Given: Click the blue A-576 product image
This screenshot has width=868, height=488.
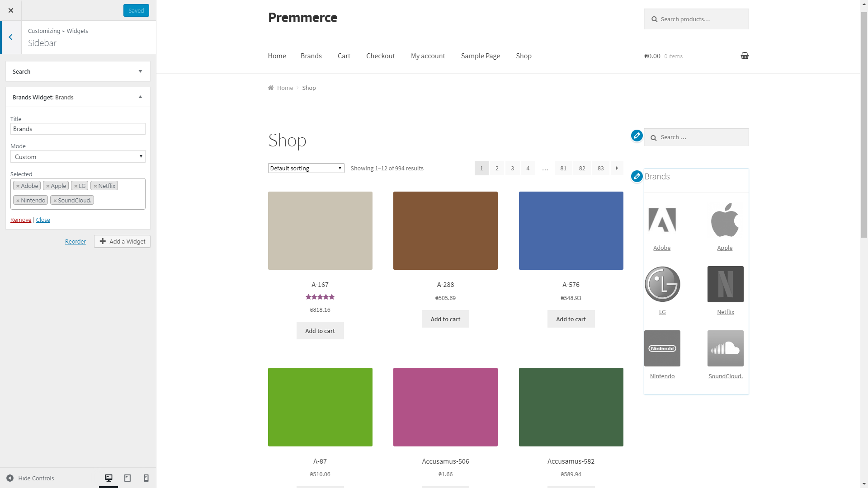Looking at the screenshot, I should pyautogui.click(x=571, y=230).
